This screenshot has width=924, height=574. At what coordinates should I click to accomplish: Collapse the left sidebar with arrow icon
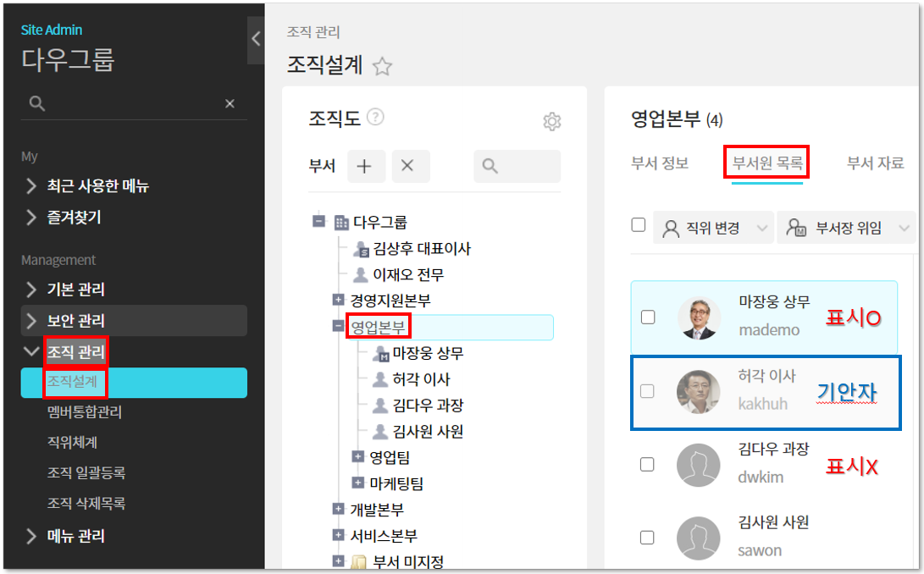256,39
